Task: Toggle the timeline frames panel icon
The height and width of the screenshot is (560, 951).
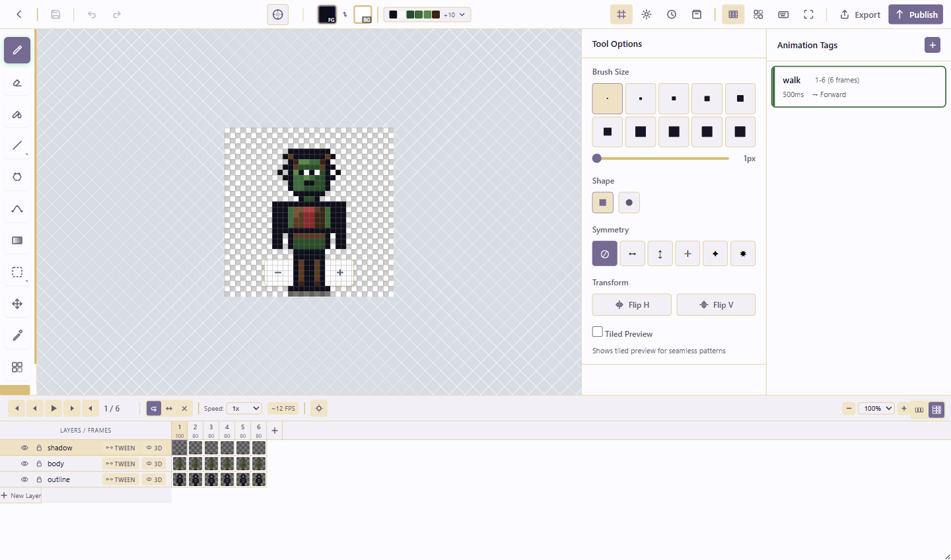Action: (733, 15)
